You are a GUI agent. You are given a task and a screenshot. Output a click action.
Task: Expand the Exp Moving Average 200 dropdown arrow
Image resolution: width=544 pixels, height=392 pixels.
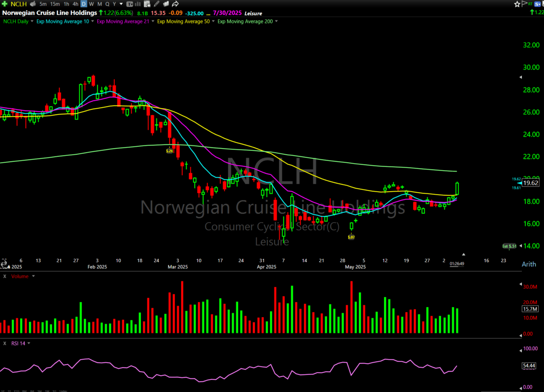pyautogui.click(x=276, y=21)
